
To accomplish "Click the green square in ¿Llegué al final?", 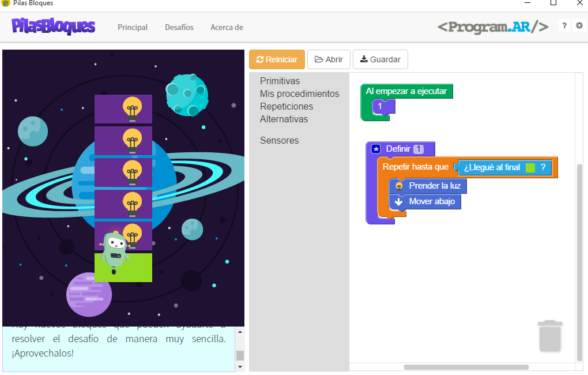I will [x=530, y=168].
